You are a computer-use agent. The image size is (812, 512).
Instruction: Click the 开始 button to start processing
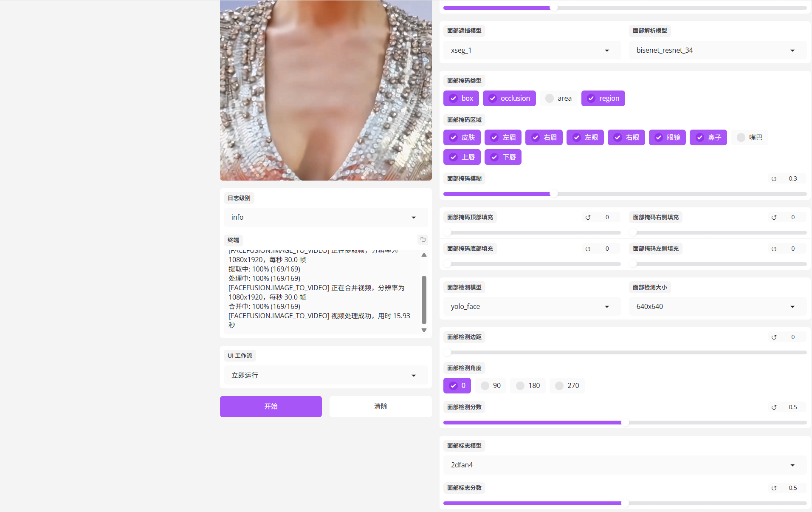[x=271, y=407]
